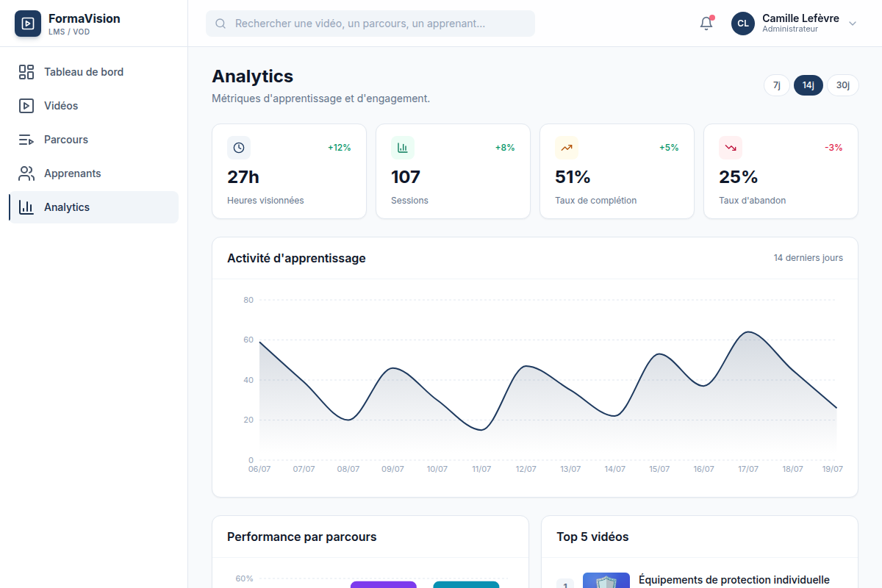Click the Administrateur role label
This screenshot has height=588, width=882.
790,29
